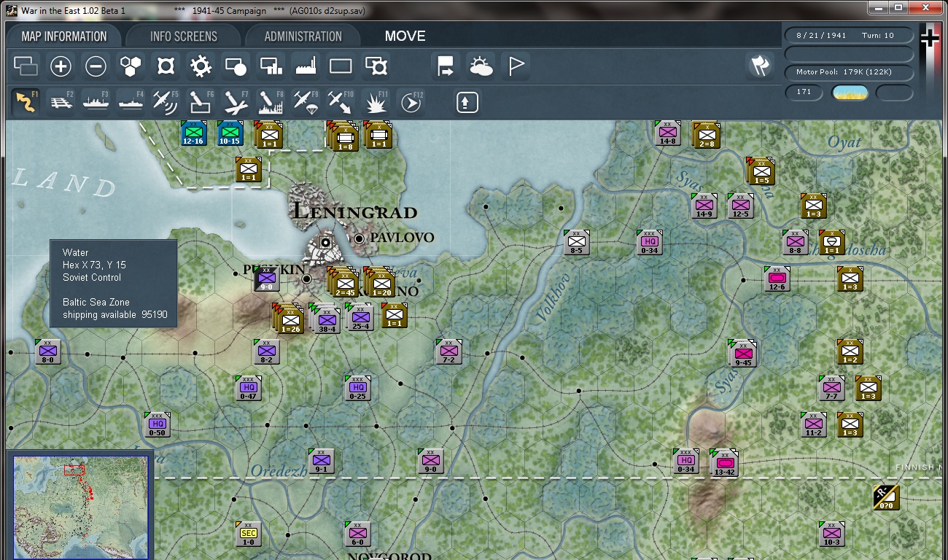Image resolution: width=948 pixels, height=560 pixels.
Task: Select the unit stack labeled 38-4
Action: (x=326, y=319)
